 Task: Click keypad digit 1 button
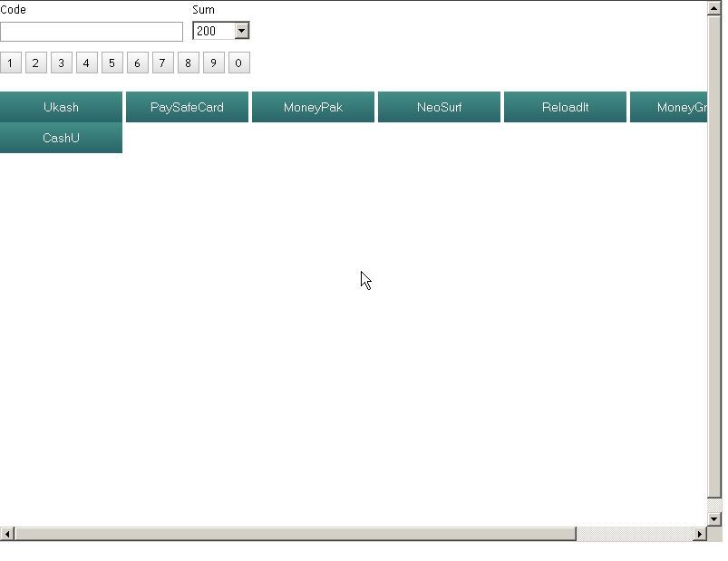(x=11, y=63)
